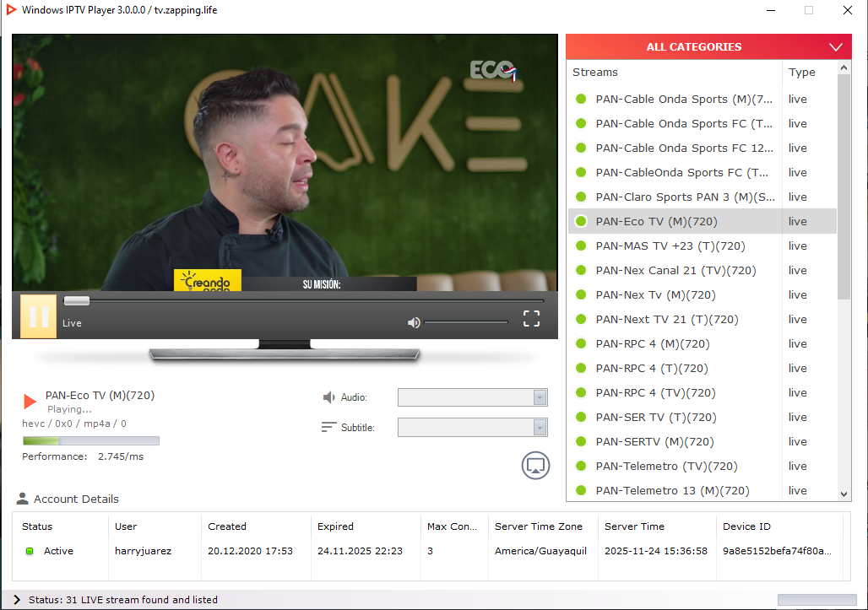Select PAN-MAS TV +23 (T)(720) stream
This screenshot has height=610, width=868.
point(702,246)
